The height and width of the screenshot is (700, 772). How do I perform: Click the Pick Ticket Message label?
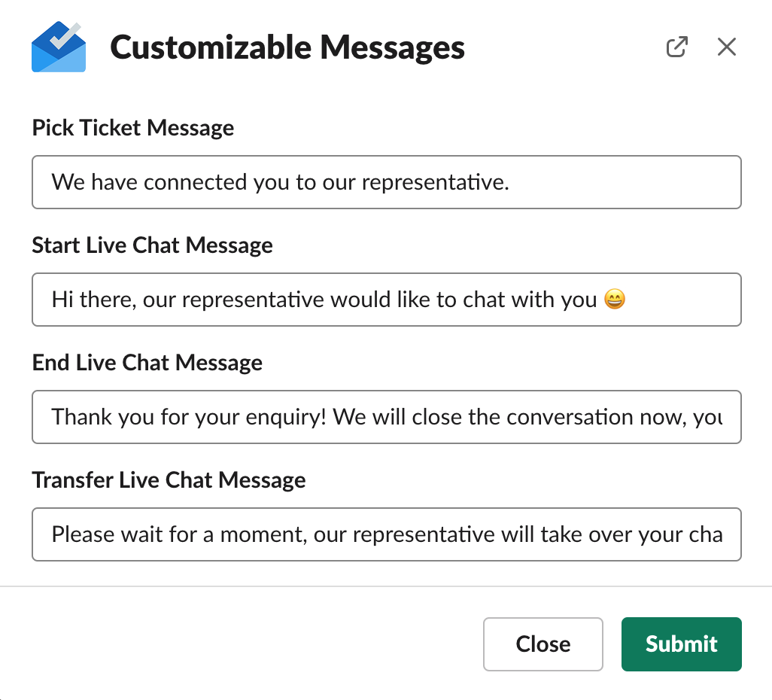[133, 128]
